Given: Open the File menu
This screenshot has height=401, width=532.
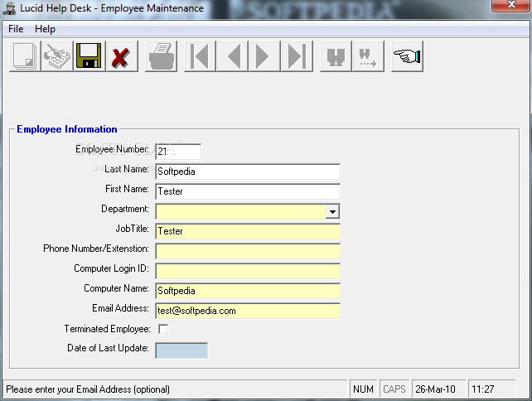Looking at the screenshot, I should tap(16, 29).
